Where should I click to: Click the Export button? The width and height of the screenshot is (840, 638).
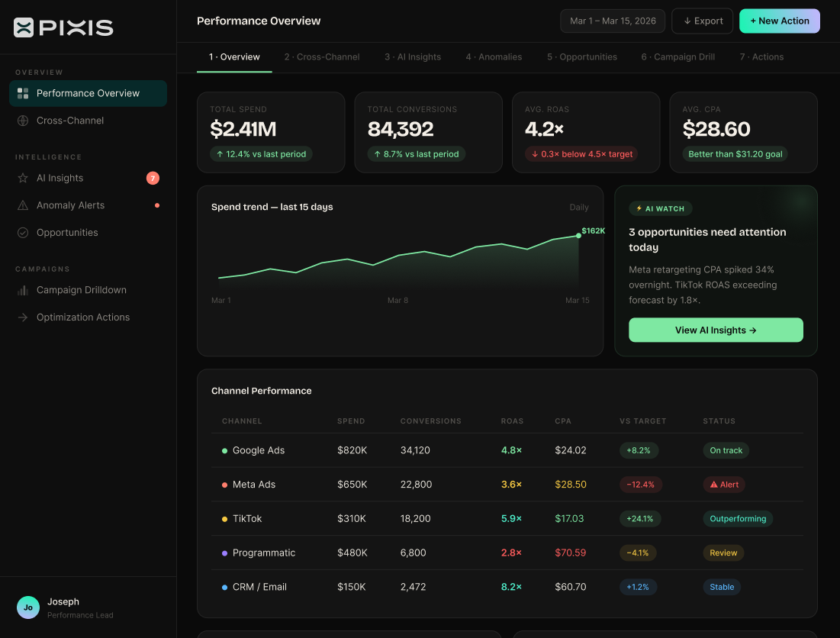[x=703, y=21]
